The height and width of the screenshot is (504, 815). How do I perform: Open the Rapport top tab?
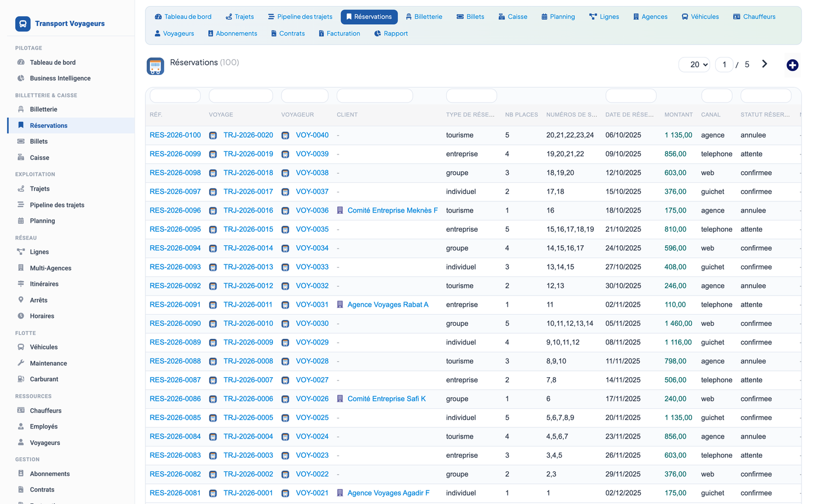[x=391, y=34]
